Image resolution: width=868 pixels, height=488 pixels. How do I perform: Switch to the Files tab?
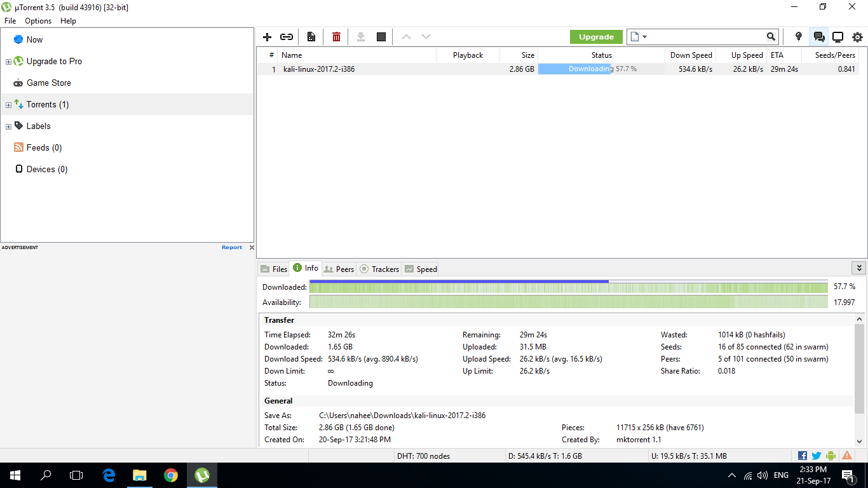[x=274, y=269]
